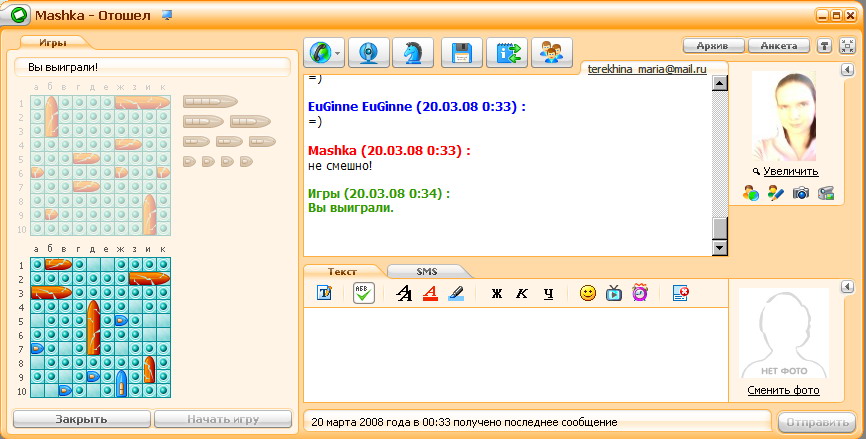Click the Начать игру button
866x439 pixels.
coord(223,419)
